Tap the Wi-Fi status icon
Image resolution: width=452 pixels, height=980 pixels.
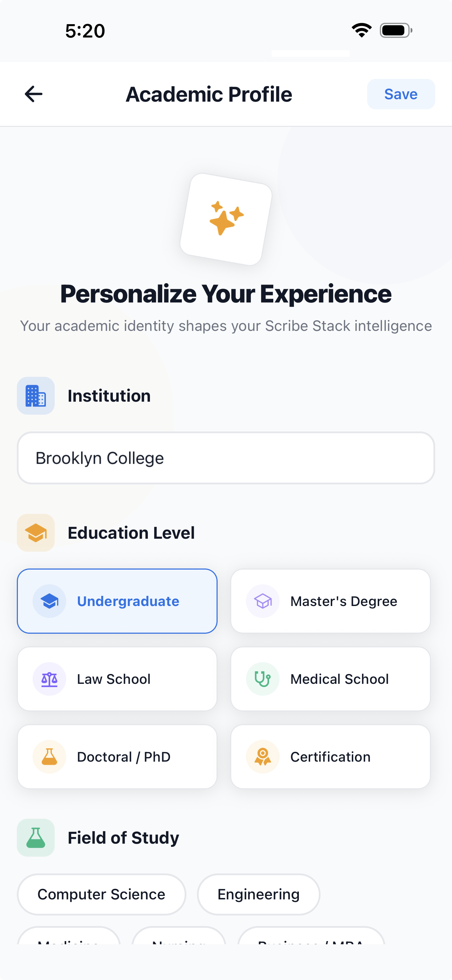[x=362, y=30]
